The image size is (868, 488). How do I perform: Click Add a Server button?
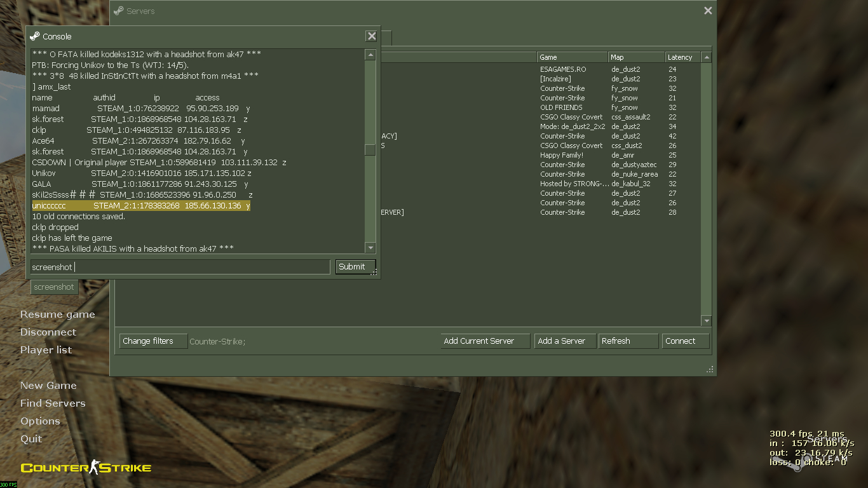tap(565, 341)
